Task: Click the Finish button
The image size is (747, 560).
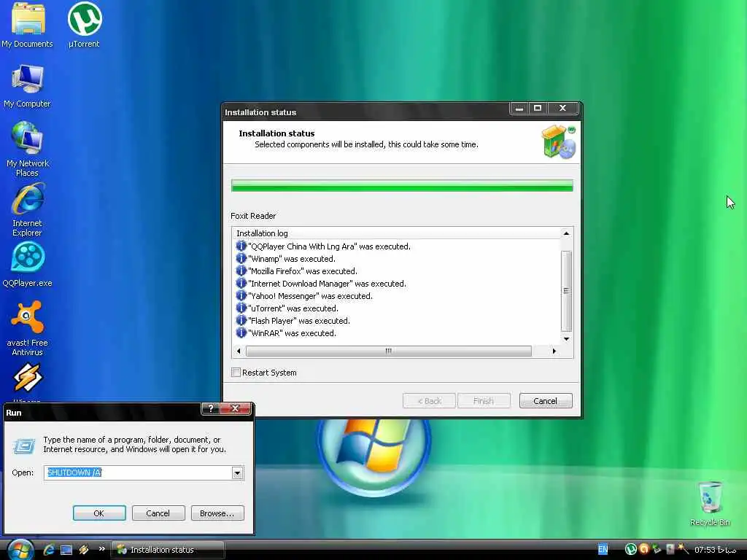Action: 484,401
